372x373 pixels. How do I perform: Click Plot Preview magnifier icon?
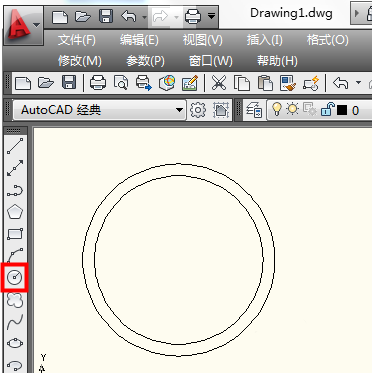[x=121, y=82]
